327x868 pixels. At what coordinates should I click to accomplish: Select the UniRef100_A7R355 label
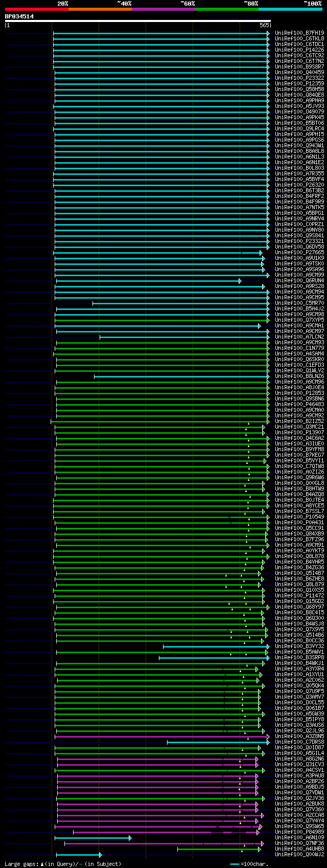click(x=299, y=173)
